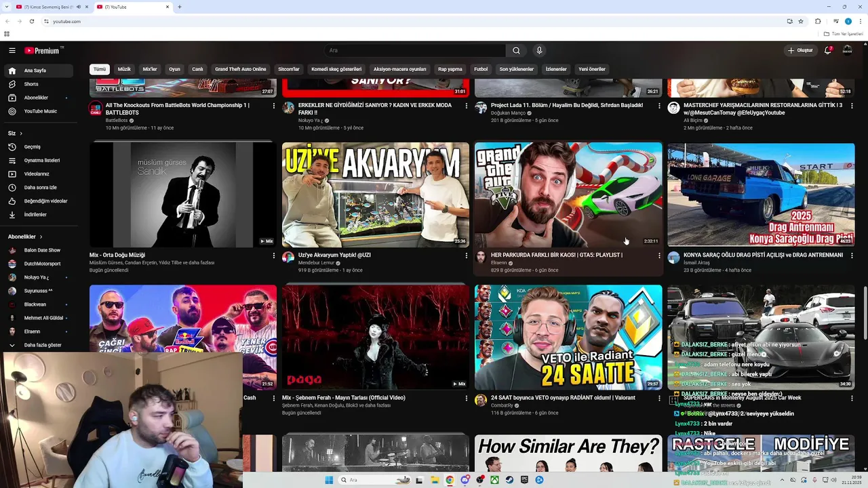Expand the Abonelikler subscriptions heading
The image size is (868, 488).
[x=25, y=237]
